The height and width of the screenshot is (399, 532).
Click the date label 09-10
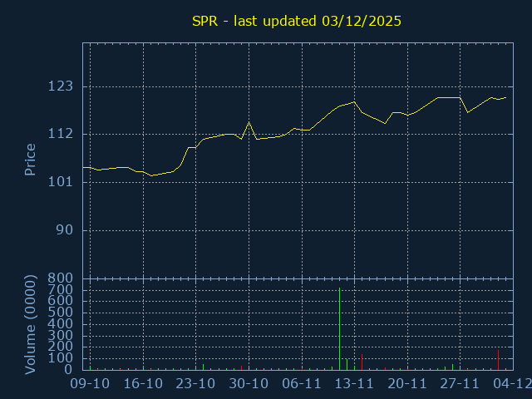point(90,384)
